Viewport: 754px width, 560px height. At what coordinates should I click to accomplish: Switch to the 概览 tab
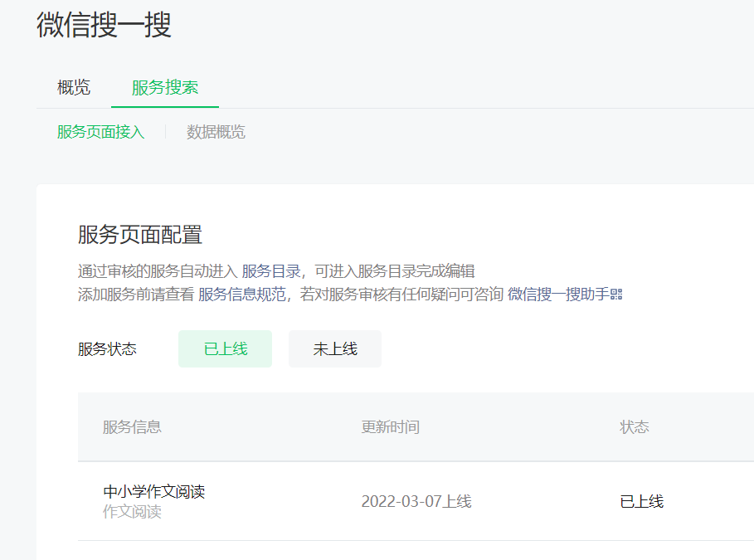[x=74, y=88]
